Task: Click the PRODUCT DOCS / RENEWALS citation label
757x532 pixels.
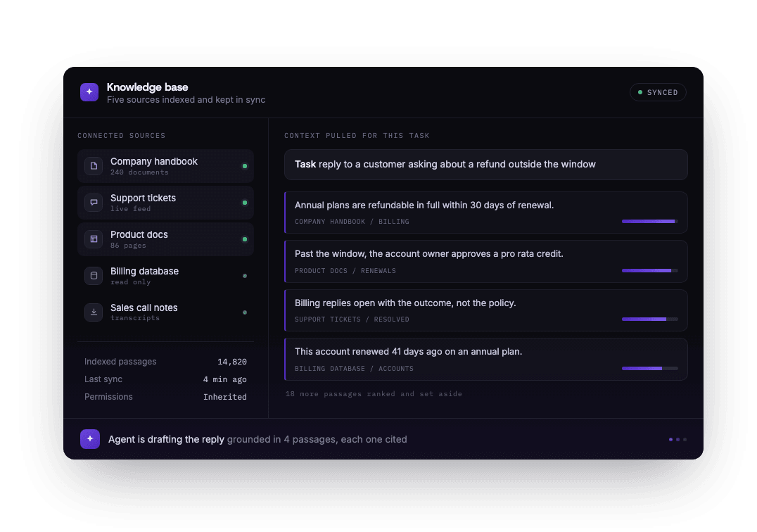Action: click(x=345, y=271)
